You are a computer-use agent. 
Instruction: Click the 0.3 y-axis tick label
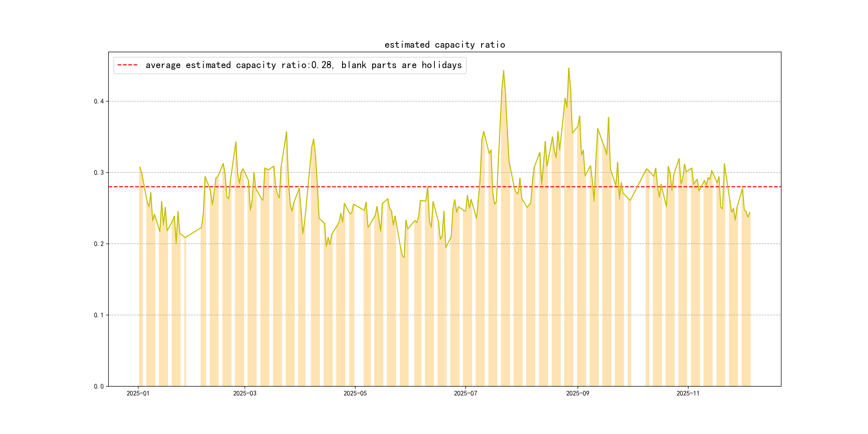[x=99, y=173]
